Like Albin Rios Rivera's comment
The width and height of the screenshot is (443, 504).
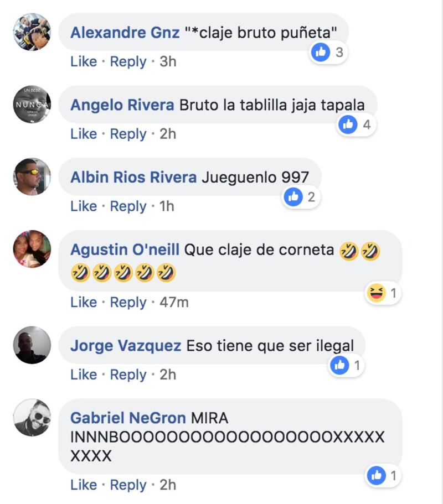click(x=84, y=206)
